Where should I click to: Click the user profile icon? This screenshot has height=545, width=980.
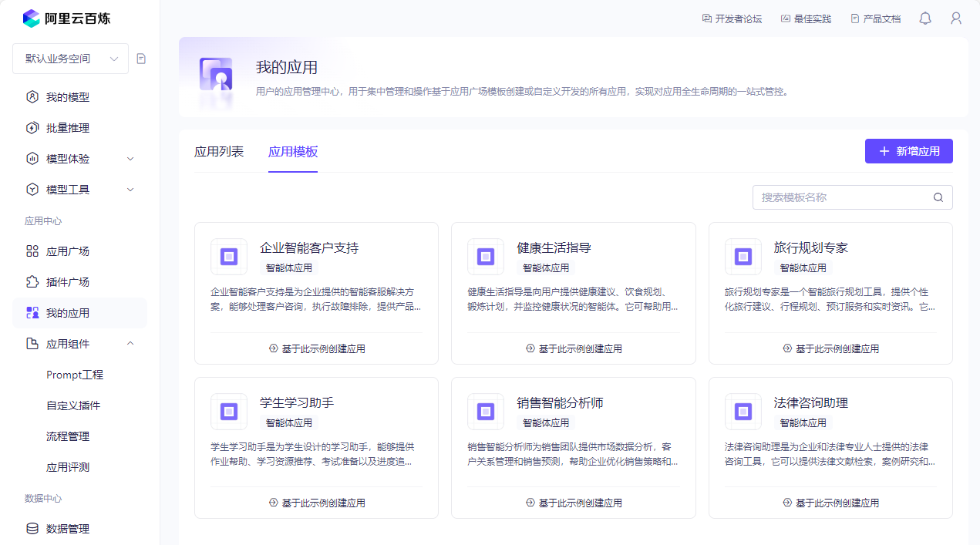[x=956, y=18]
